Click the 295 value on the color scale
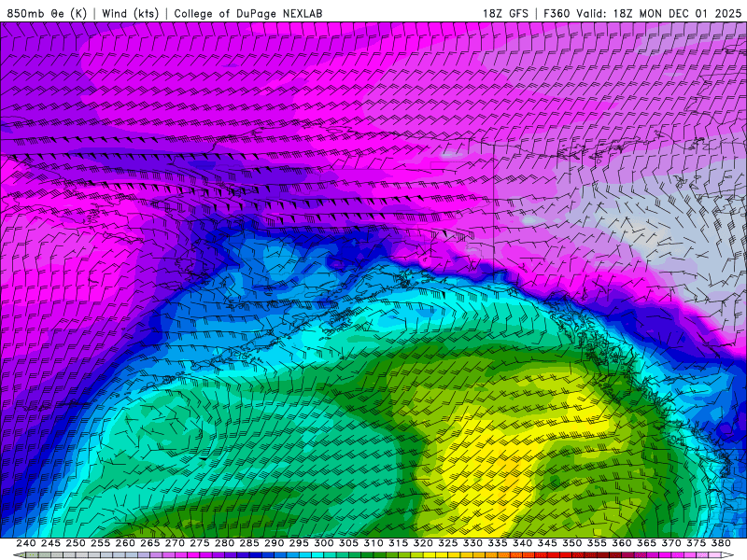 coord(299,543)
